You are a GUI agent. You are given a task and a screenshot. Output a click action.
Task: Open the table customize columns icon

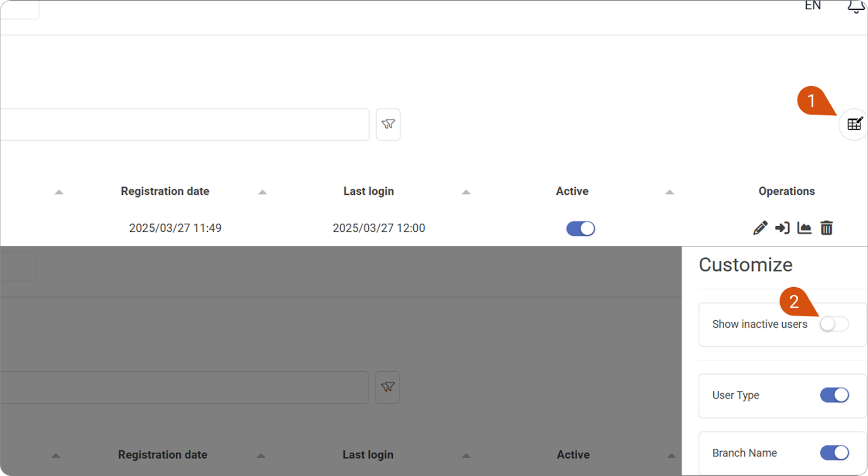click(854, 124)
